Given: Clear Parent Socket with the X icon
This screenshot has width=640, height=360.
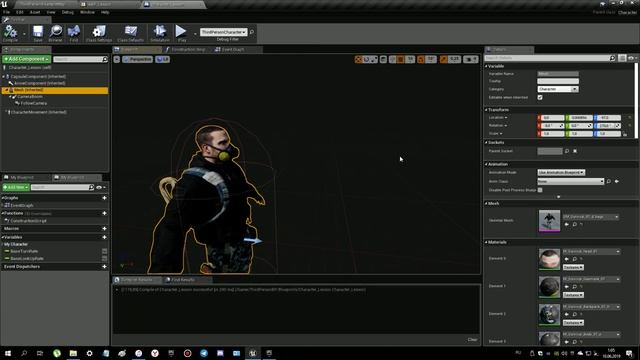Looking at the screenshot, I should 575,151.
